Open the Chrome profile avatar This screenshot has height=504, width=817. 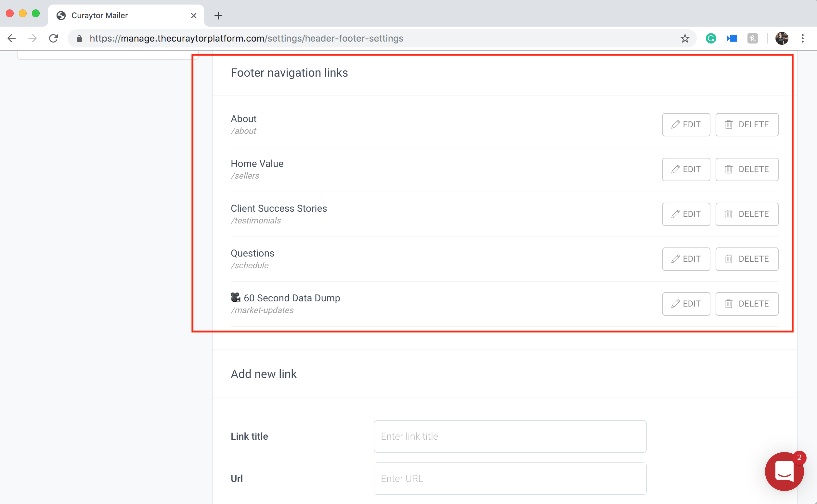[x=782, y=38]
